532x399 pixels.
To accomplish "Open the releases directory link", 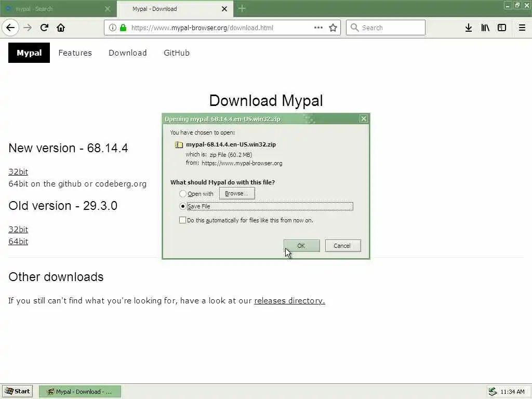I will [289, 301].
